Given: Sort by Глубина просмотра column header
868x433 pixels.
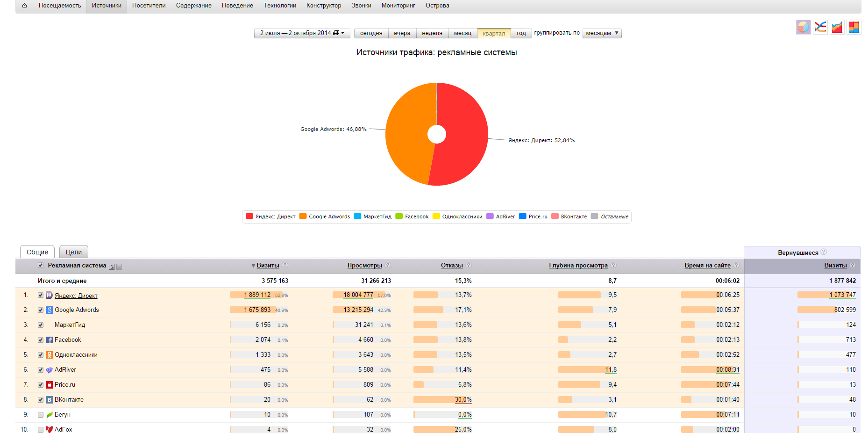Looking at the screenshot, I should point(578,266).
